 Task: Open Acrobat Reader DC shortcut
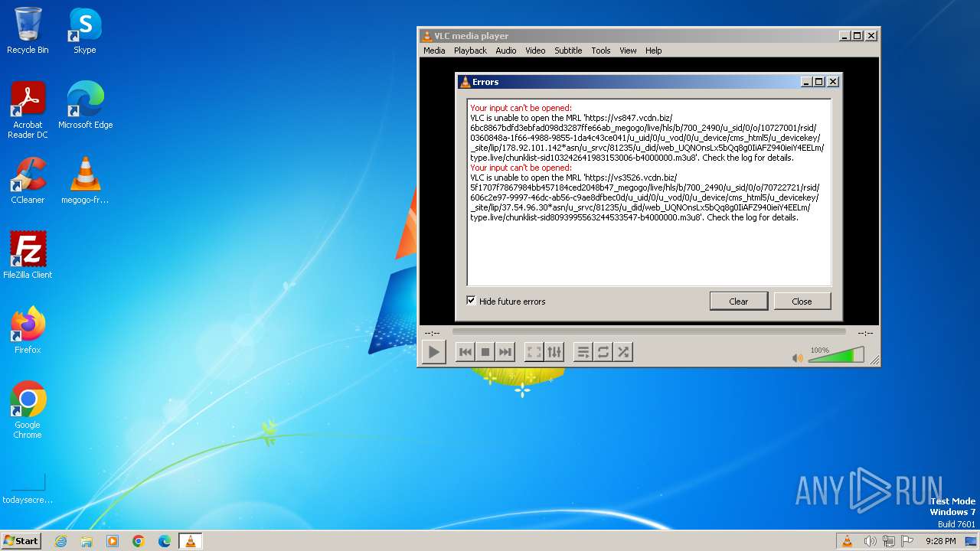tap(28, 110)
